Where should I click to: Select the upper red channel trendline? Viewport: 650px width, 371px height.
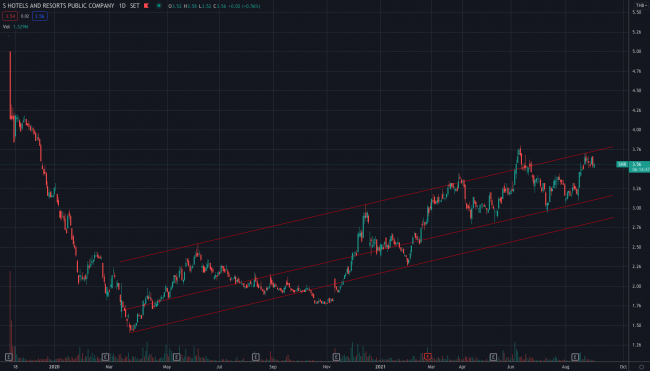(366, 204)
